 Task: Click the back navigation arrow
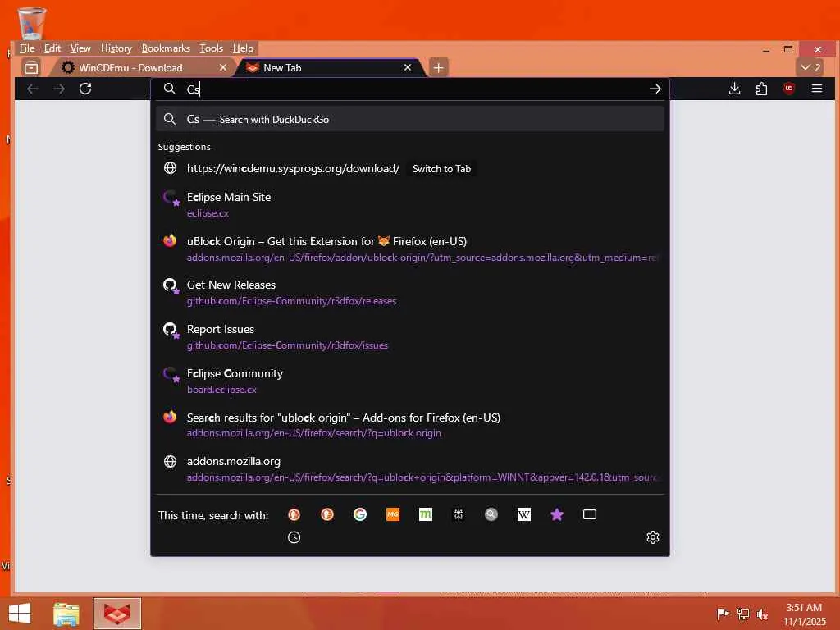(33, 89)
